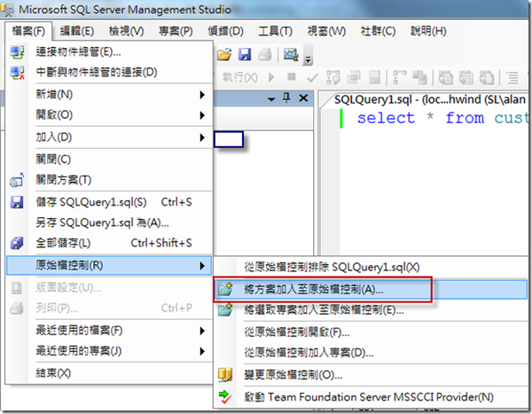Open the 偵錯(D) menu
This screenshot has height=414, width=532.
225,31
